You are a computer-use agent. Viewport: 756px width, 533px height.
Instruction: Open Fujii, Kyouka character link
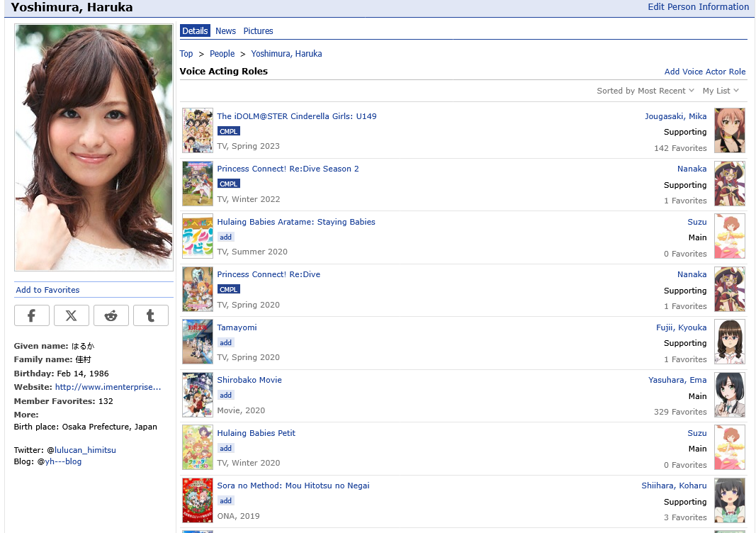point(682,327)
